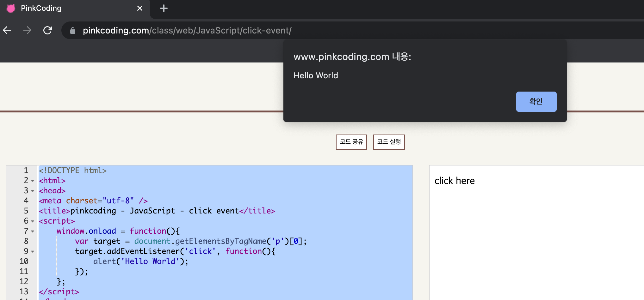
Task: Click the DOCTYPE html line in editor
Action: pyautogui.click(x=73, y=171)
